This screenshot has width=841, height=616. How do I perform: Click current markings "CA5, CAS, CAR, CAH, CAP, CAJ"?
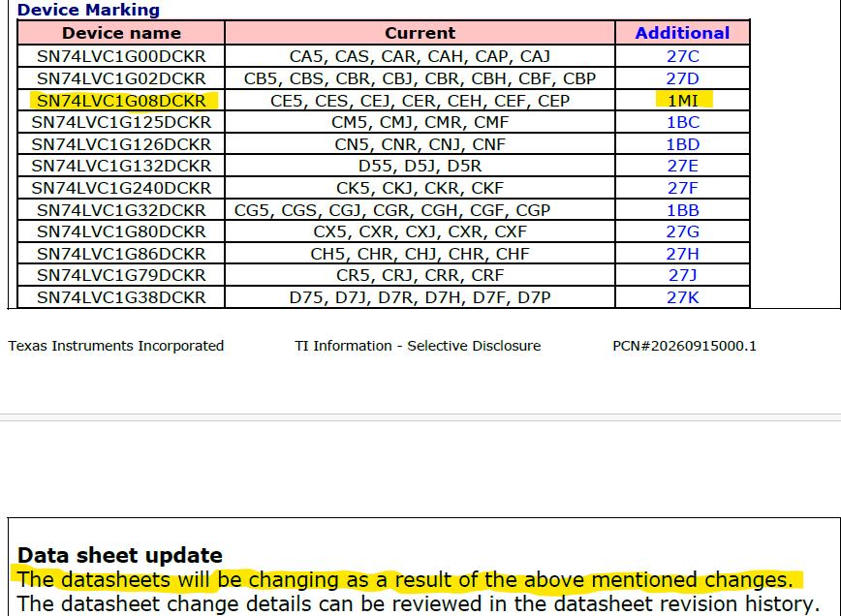[x=420, y=56]
